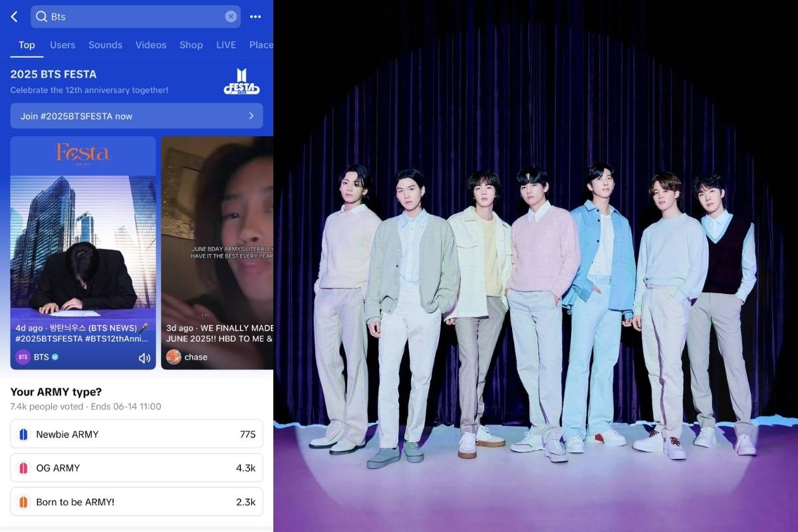Tap the BTS purple profile avatar
The width and height of the screenshot is (798, 532).
(x=23, y=357)
